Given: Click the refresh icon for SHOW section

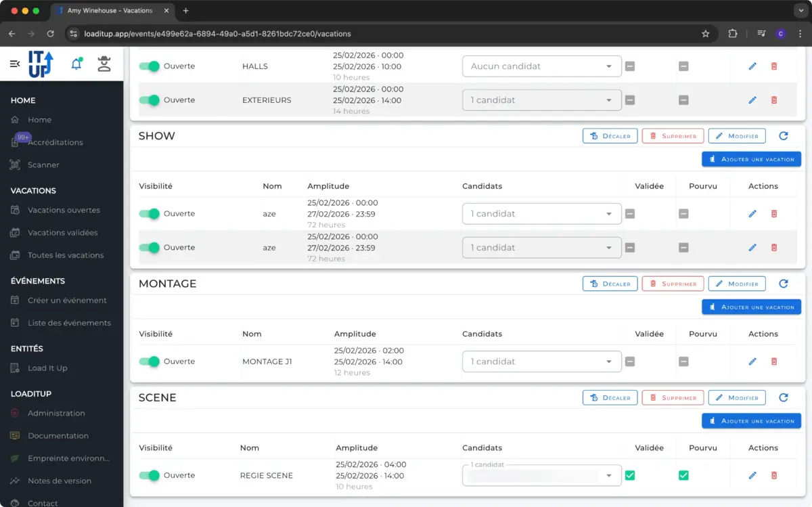Looking at the screenshot, I should point(784,136).
